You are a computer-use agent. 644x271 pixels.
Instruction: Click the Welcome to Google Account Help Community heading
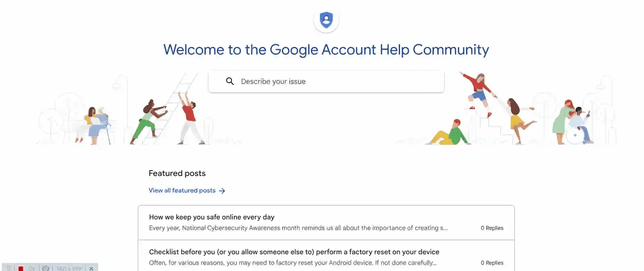tap(326, 49)
